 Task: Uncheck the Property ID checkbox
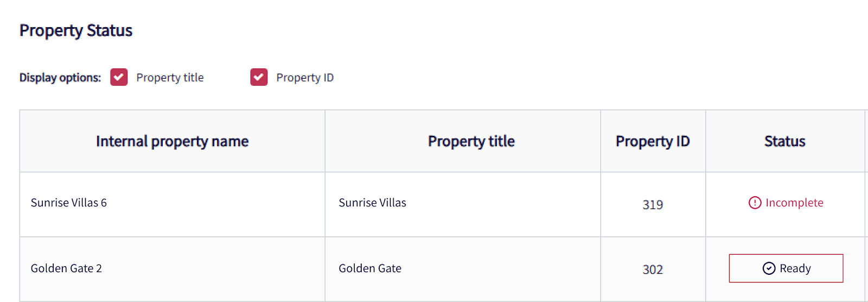[x=259, y=77]
